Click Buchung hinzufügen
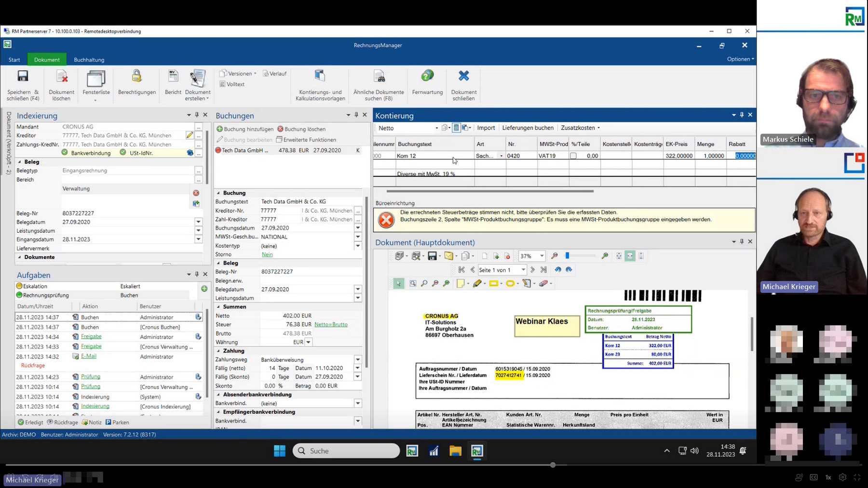This screenshot has height=488, width=868. pyautogui.click(x=244, y=129)
